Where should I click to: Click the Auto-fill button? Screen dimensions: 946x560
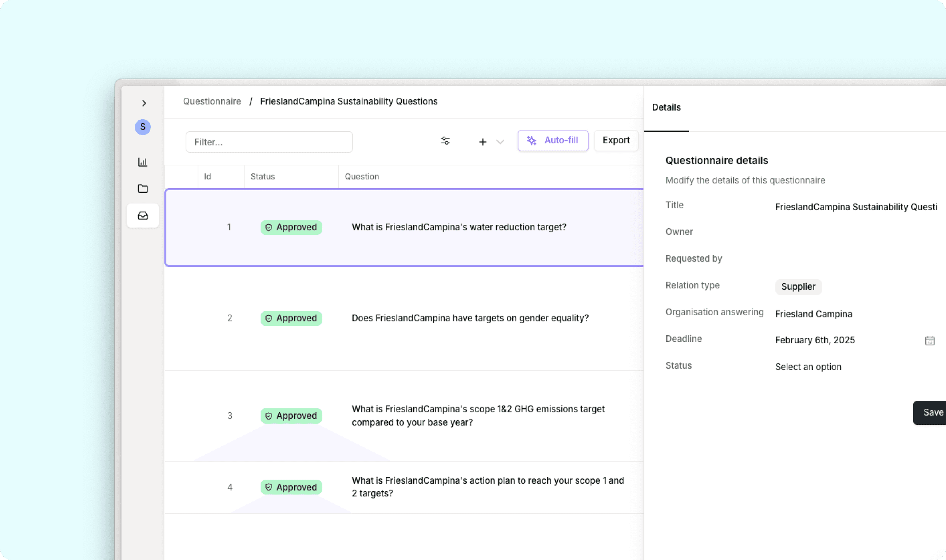pos(553,140)
